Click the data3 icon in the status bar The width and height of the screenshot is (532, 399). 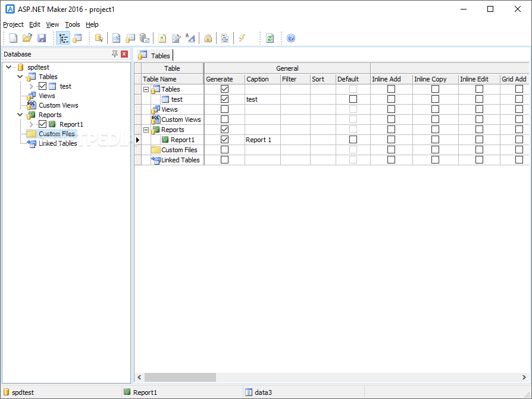(x=249, y=392)
